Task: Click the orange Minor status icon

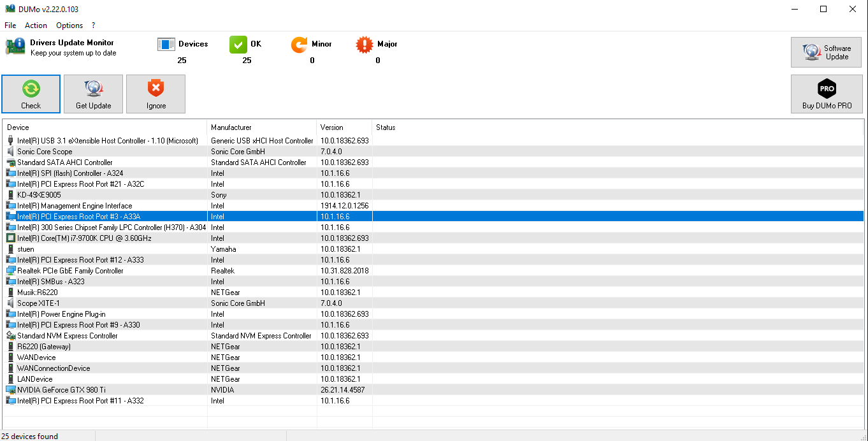Action: 299,45
